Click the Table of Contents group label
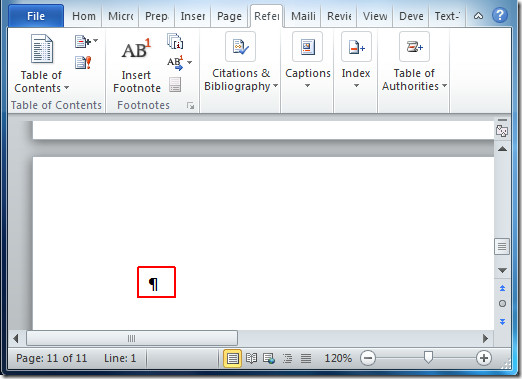The image size is (522, 379). [x=56, y=105]
